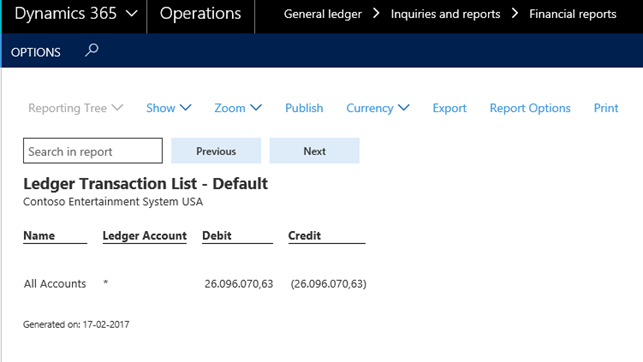The width and height of the screenshot is (643, 362).
Task: Click the Debit amount 26.096.070,63
Action: (239, 284)
